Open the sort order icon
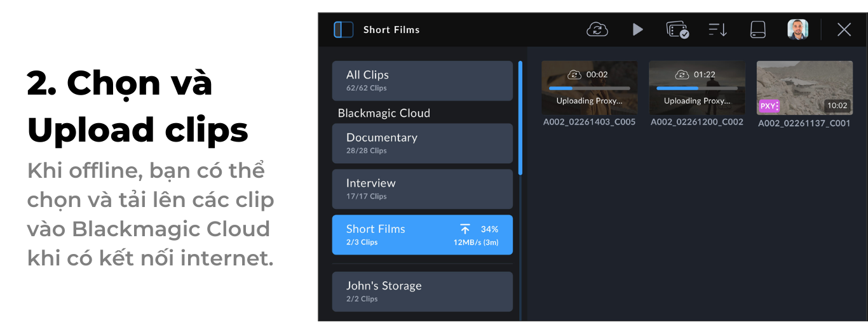This screenshot has width=868, height=334. [717, 30]
